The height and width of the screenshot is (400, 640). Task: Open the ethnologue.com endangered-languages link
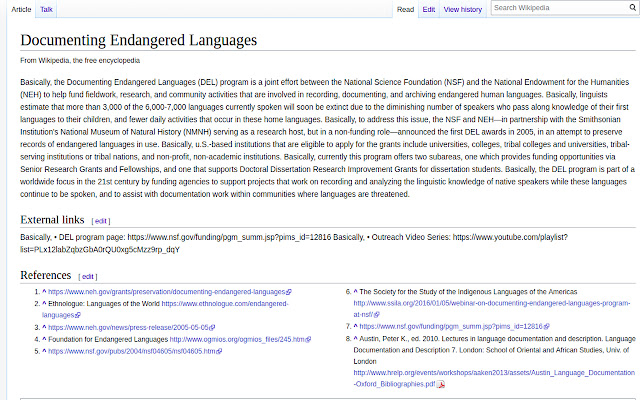click(165, 309)
